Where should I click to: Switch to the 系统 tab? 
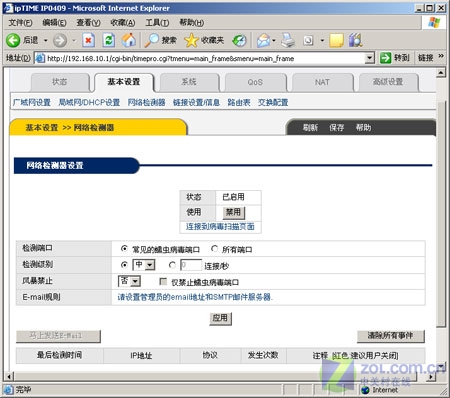189,82
